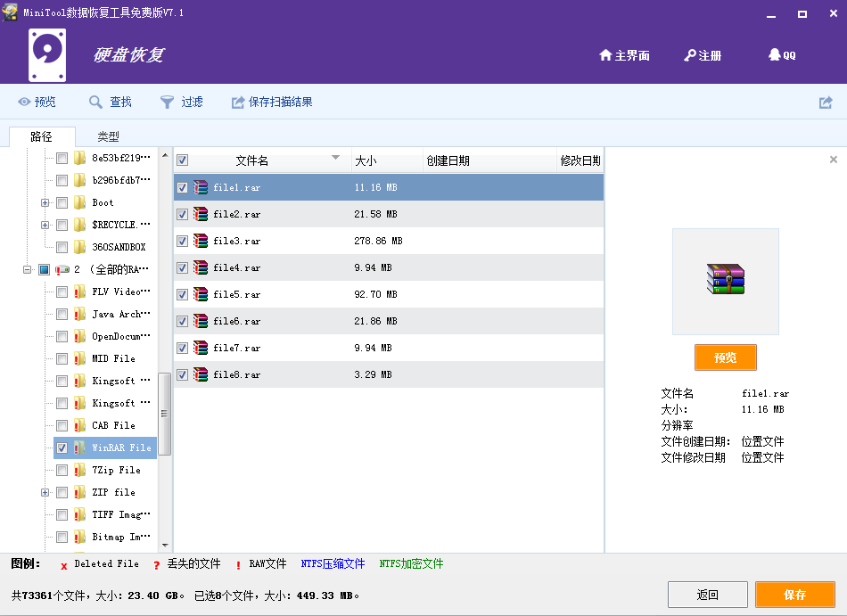Sort by 文件名 column header
Image resolution: width=847 pixels, height=616 pixels.
262,160
